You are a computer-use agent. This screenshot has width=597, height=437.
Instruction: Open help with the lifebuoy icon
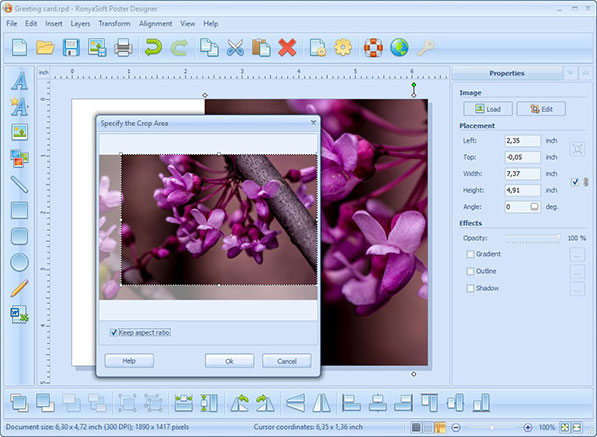click(x=373, y=48)
